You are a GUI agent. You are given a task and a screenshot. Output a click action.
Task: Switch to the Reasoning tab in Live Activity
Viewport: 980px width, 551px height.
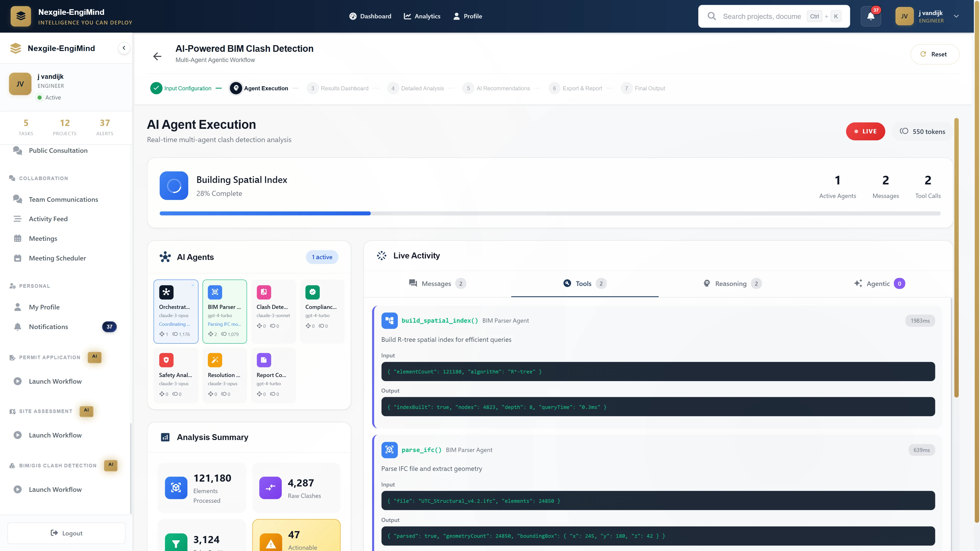coord(731,283)
